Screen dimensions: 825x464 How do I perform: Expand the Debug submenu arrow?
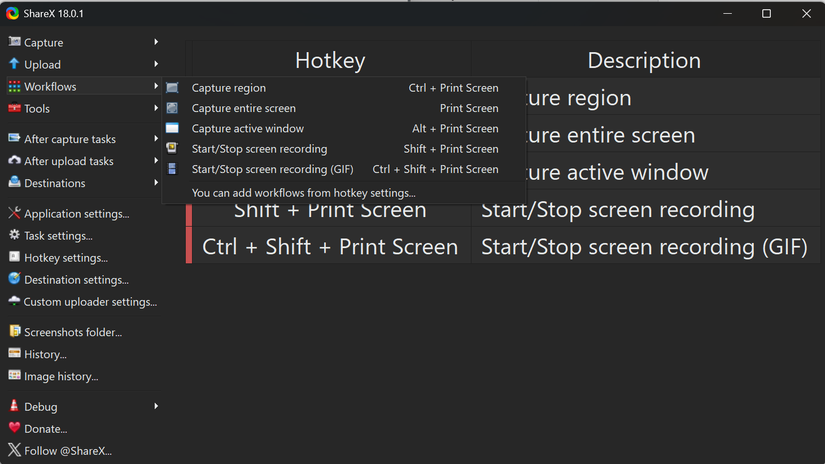tap(156, 407)
